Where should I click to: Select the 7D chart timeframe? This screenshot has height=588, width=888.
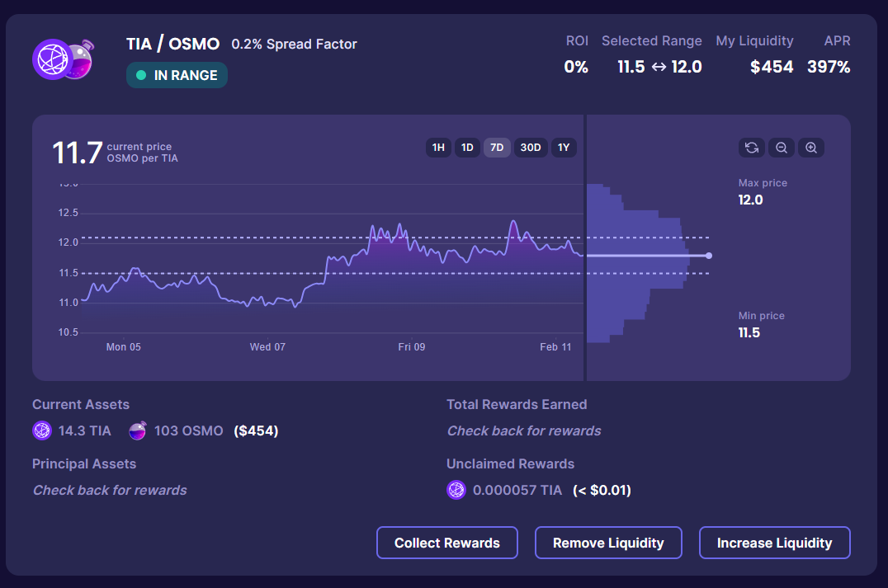click(497, 148)
